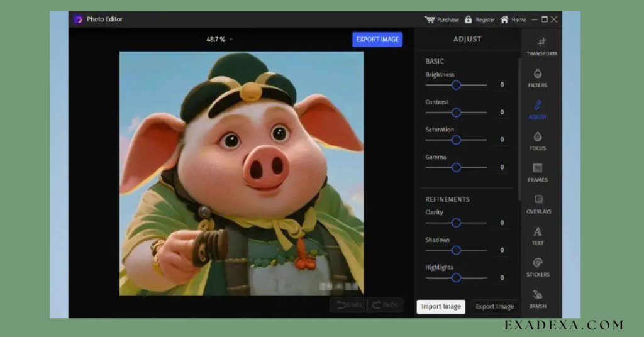
Task: Select the Text tool
Action: click(538, 235)
